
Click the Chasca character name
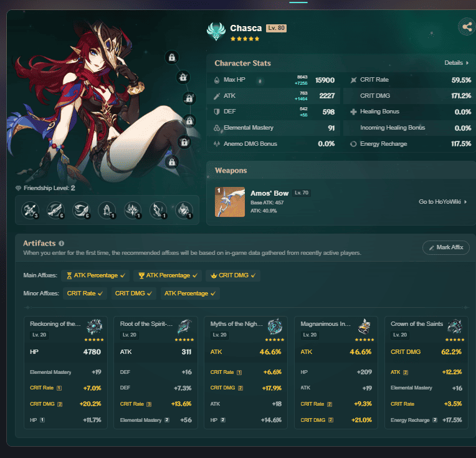(246, 28)
